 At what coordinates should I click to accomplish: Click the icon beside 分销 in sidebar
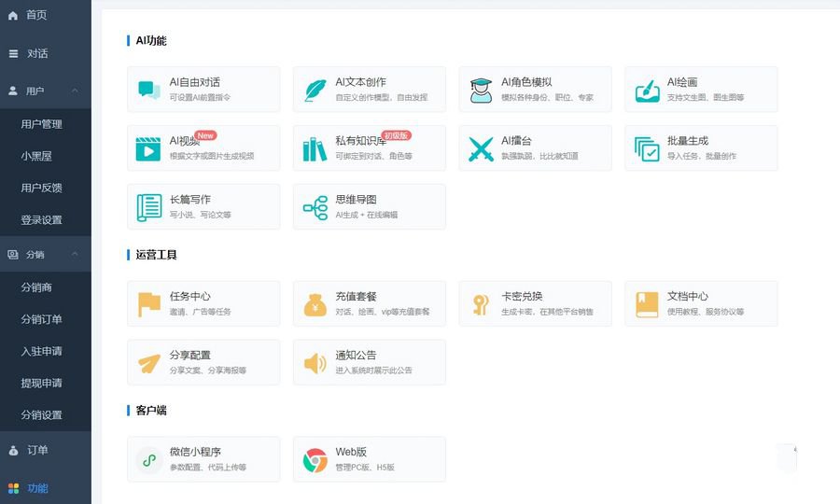pos(13,255)
